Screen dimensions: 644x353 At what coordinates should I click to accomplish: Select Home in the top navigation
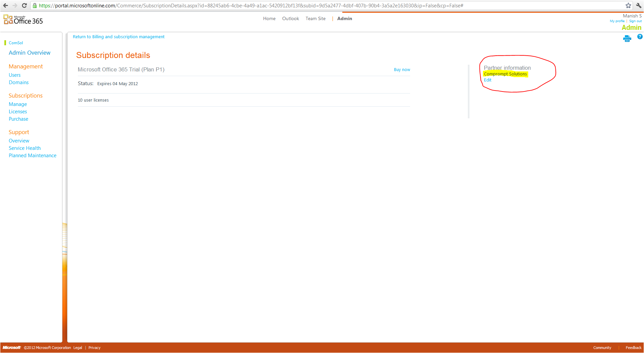click(x=269, y=19)
